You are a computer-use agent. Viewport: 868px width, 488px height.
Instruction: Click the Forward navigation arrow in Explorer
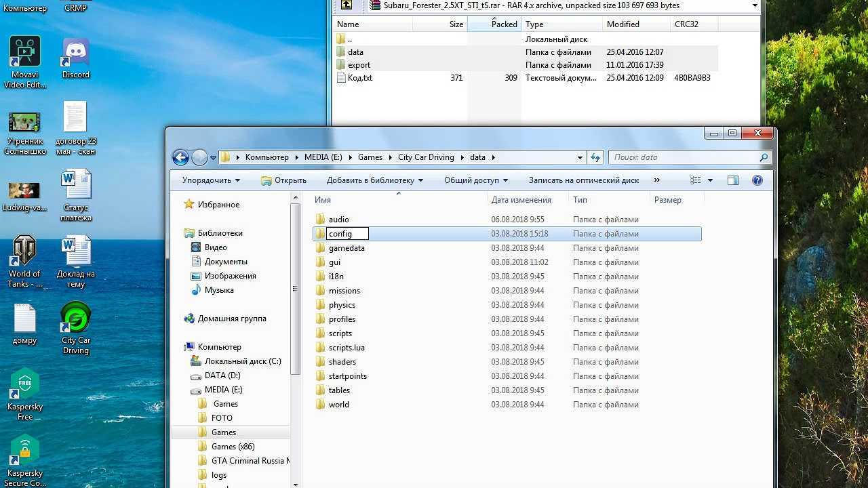(199, 157)
